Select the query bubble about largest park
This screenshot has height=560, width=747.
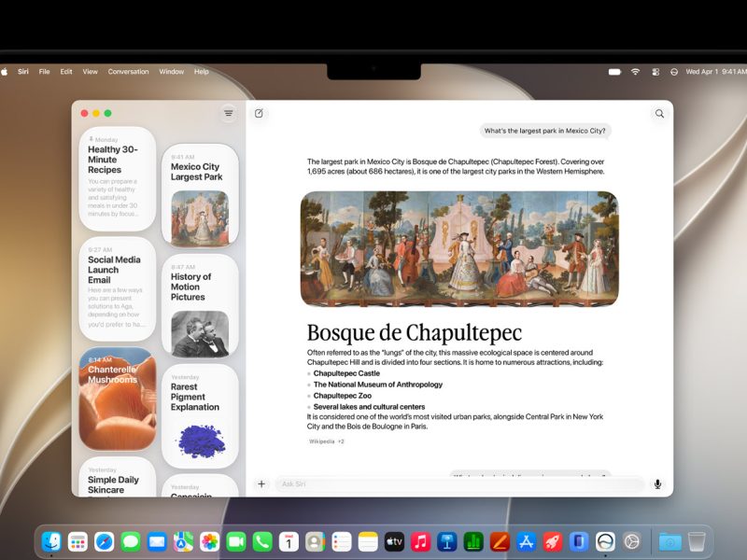tap(545, 131)
